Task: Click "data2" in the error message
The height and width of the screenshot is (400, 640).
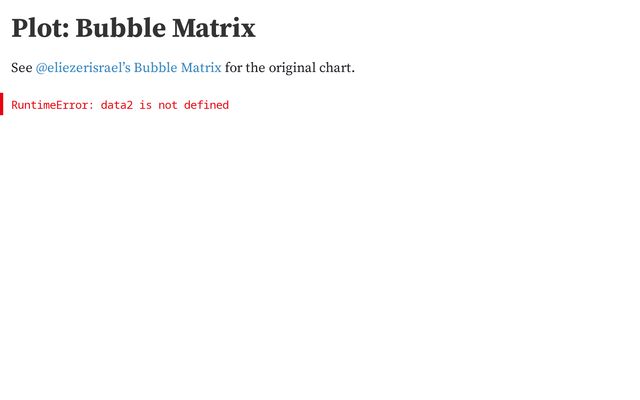Action: 116,105
